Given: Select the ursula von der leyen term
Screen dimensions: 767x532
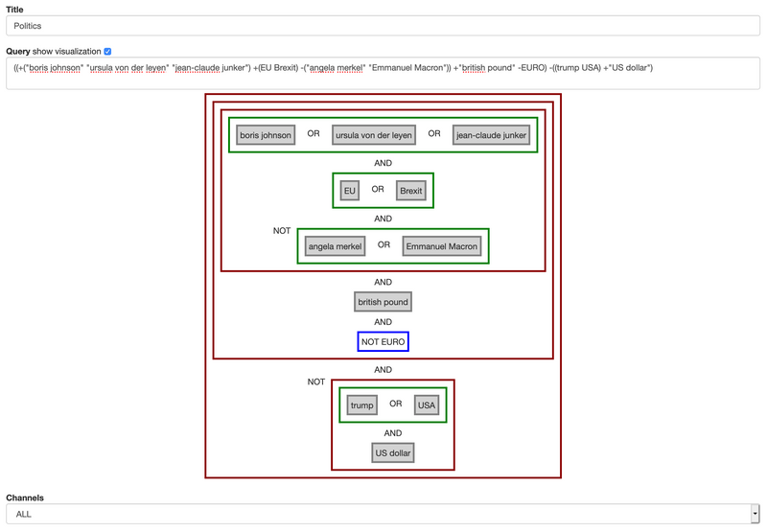Looking at the screenshot, I should 374,135.
